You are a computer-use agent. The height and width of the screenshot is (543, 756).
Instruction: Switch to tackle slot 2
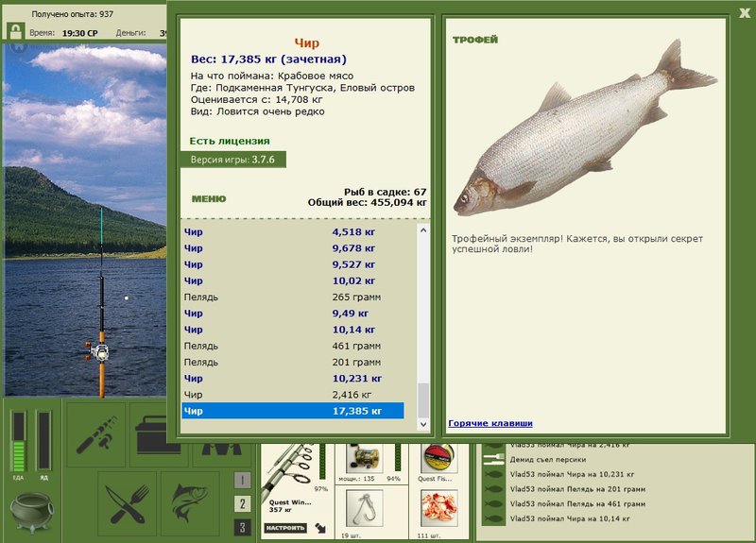[x=242, y=503]
